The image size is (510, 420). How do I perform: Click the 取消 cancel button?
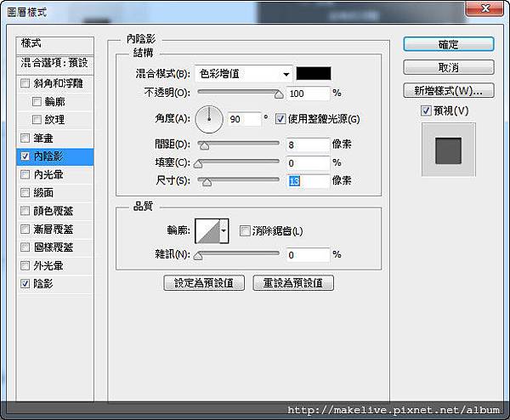(x=449, y=67)
